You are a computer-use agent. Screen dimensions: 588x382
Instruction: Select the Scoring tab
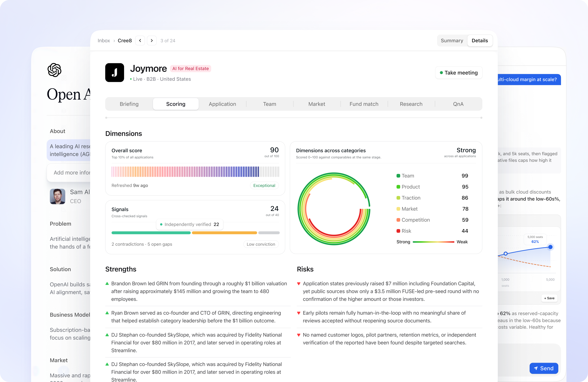176,104
